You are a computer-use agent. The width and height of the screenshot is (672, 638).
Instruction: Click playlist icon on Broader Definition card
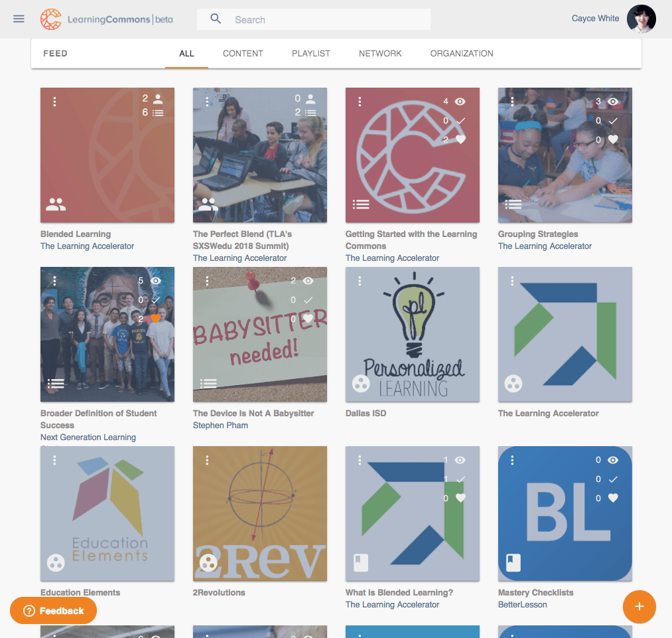[x=56, y=384]
